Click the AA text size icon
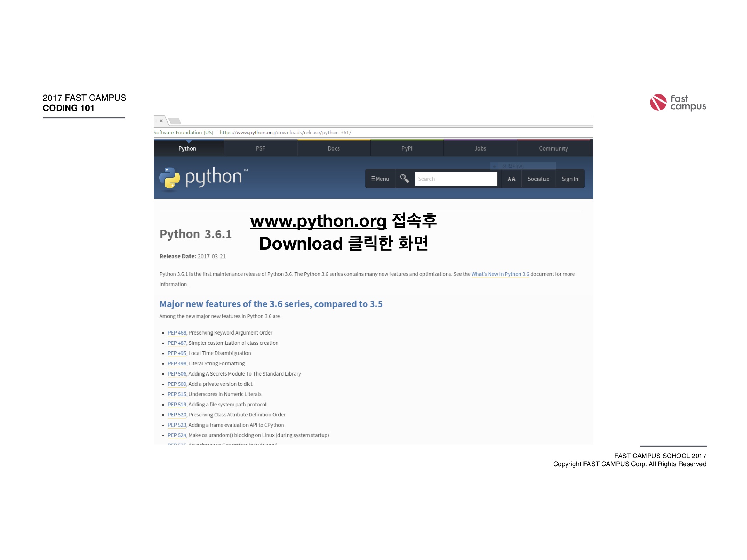 (x=511, y=179)
